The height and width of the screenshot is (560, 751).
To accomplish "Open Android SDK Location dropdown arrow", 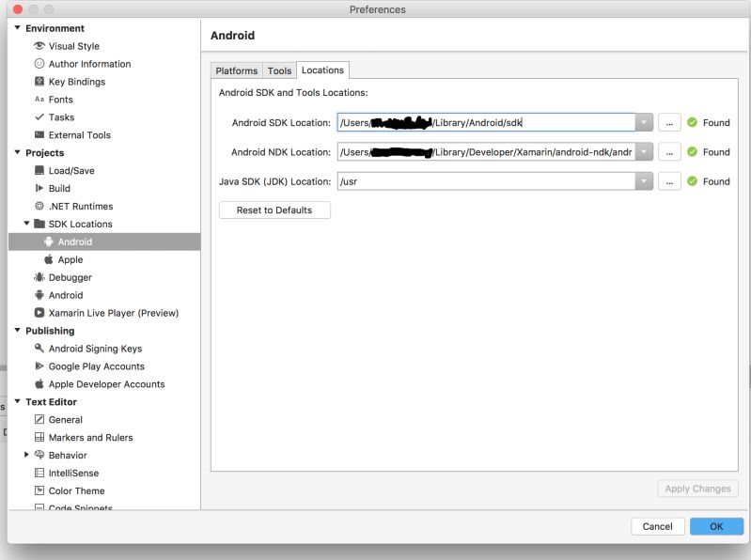I will click(x=644, y=122).
